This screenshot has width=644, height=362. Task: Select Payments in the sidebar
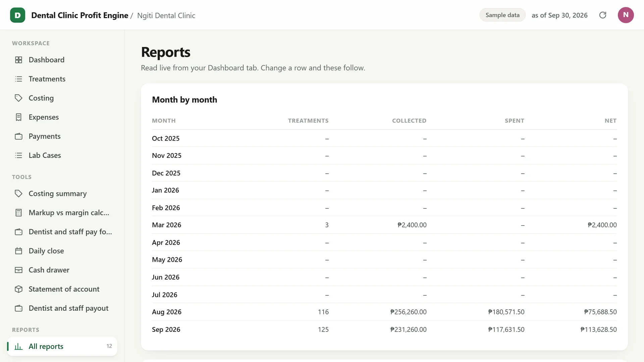[62, 136]
